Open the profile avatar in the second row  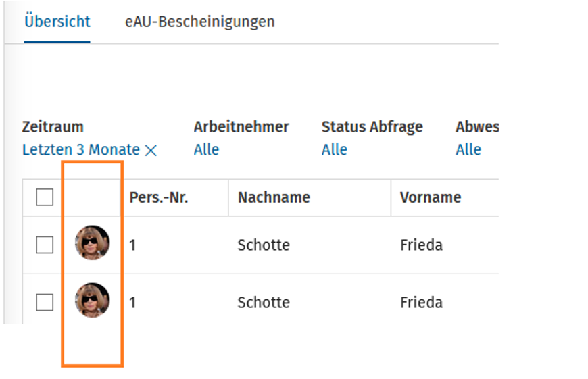click(92, 300)
